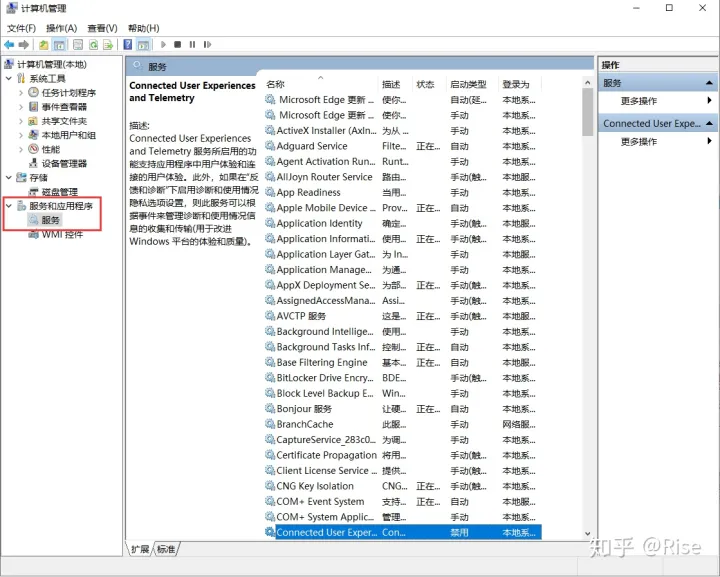Open the 帮助(H) menu
This screenshot has width=720, height=577.
(x=144, y=28)
